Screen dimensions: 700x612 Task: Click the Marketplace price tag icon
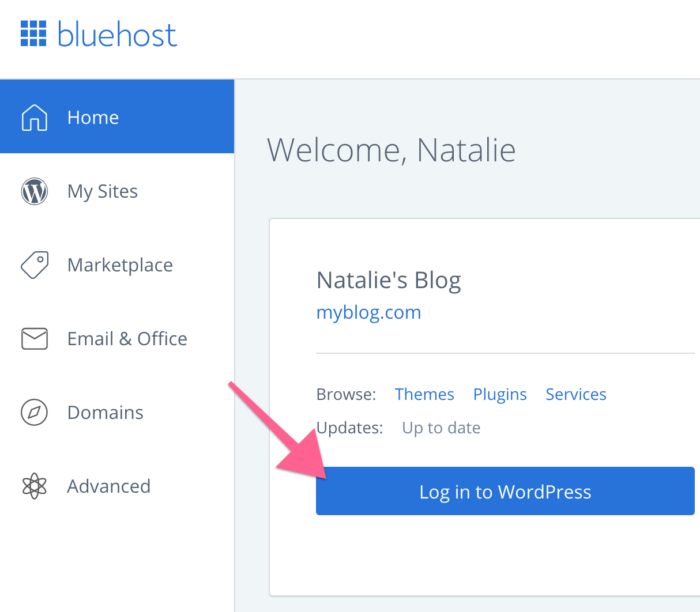click(x=35, y=265)
